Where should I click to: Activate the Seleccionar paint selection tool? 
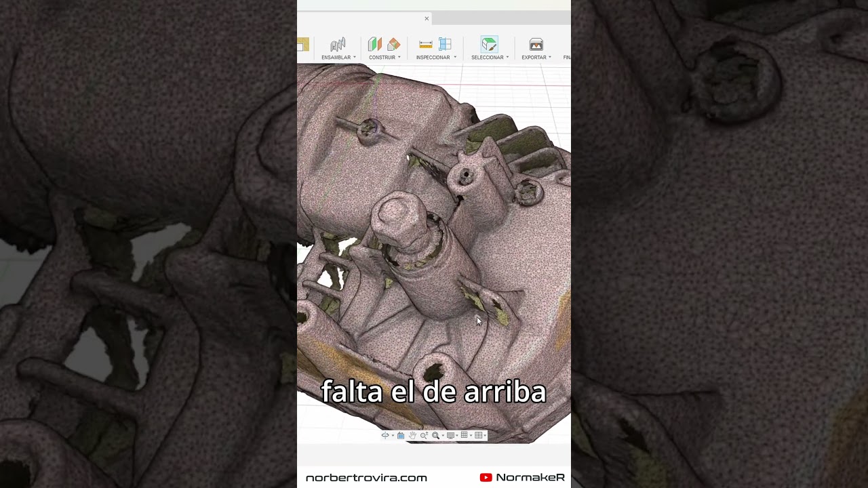point(489,45)
